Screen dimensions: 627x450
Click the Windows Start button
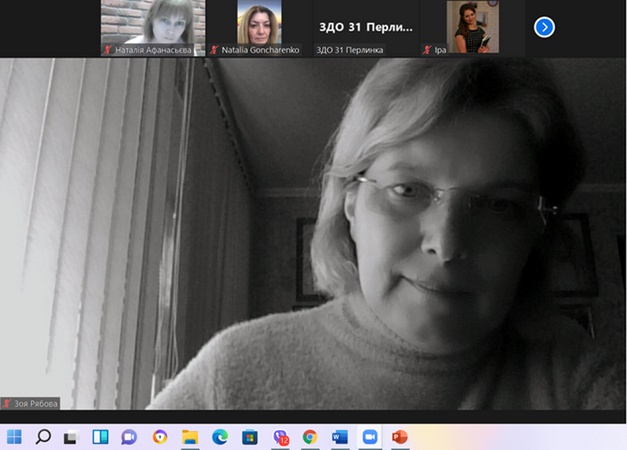[14, 437]
